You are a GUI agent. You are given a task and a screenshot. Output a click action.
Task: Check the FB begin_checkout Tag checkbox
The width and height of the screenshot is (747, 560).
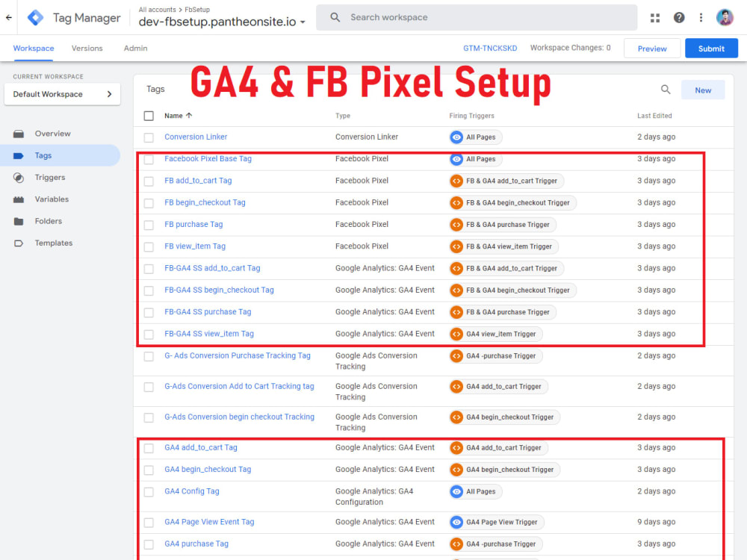[149, 203]
